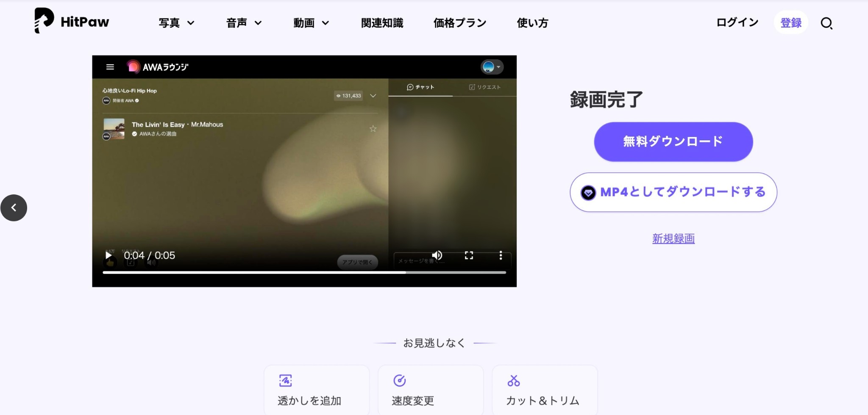Viewport: 868px width, 415px height.
Task: Click the 新規録画 link
Action: (673, 238)
